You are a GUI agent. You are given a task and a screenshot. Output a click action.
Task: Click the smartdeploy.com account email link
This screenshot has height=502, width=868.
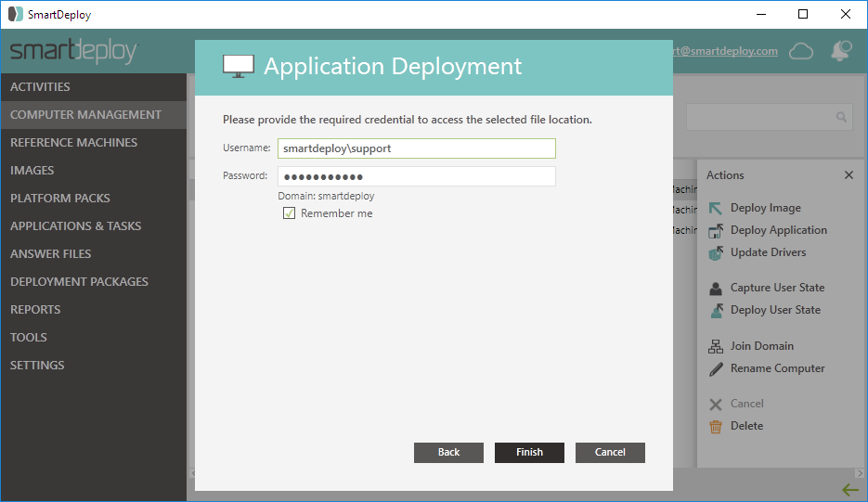[725, 51]
